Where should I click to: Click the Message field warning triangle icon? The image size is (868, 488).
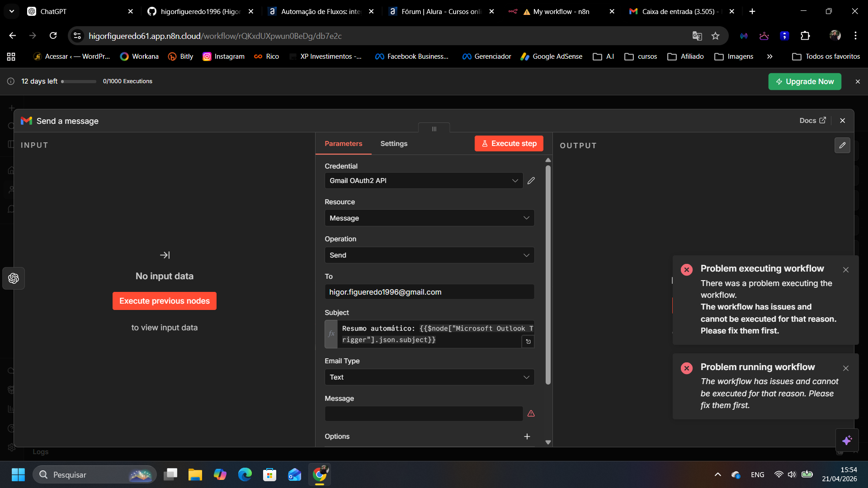point(531,413)
